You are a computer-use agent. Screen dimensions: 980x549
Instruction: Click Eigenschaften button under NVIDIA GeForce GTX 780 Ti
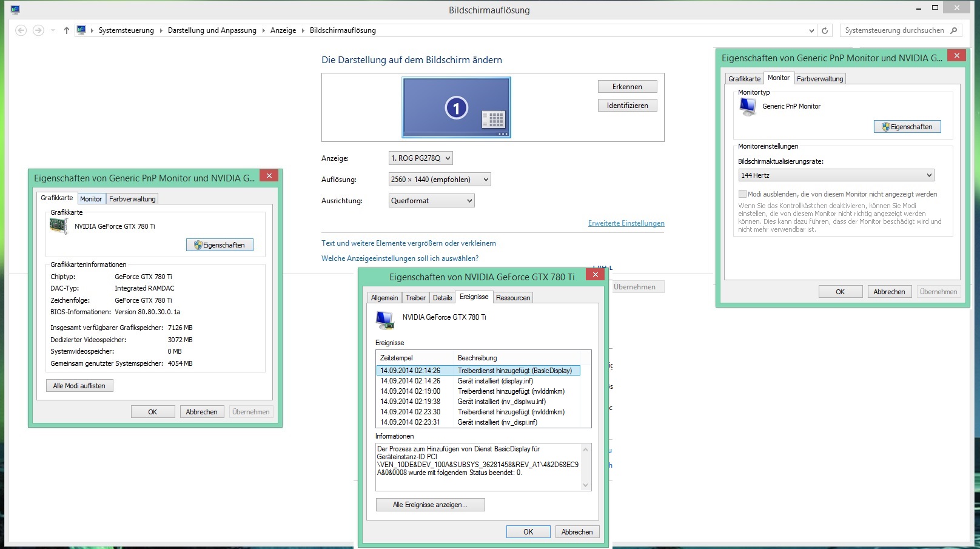pos(220,245)
